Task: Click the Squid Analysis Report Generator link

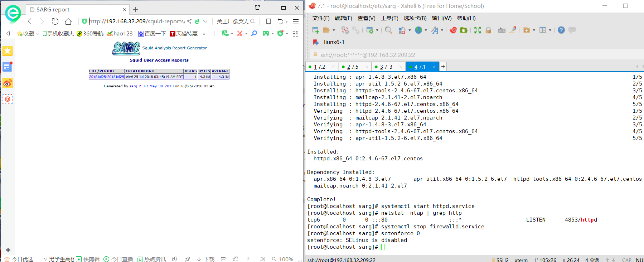Action: click(x=174, y=48)
